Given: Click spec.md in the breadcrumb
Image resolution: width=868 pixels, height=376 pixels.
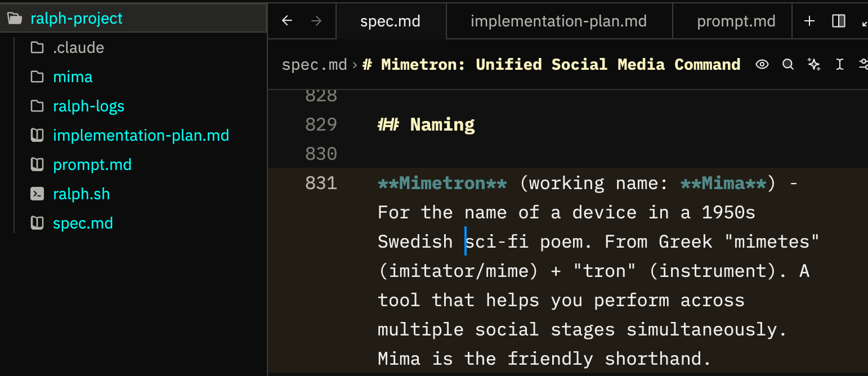Looking at the screenshot, I should tap(314, 65).
